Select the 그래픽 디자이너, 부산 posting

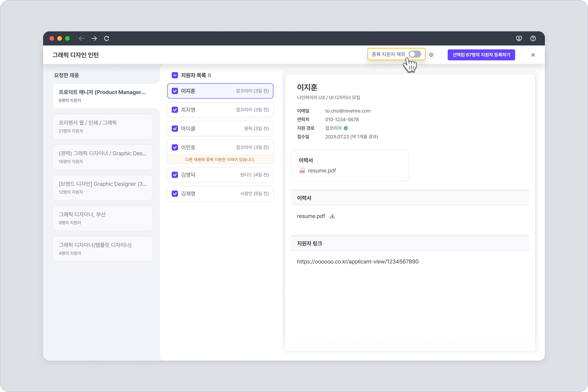pyautogui.click(x=103, y=218)
